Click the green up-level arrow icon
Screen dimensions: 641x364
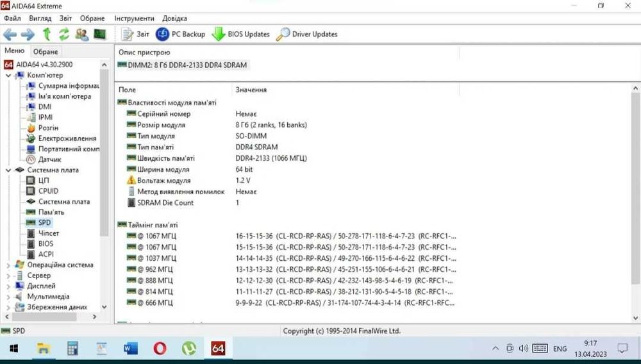click(47, 35)
